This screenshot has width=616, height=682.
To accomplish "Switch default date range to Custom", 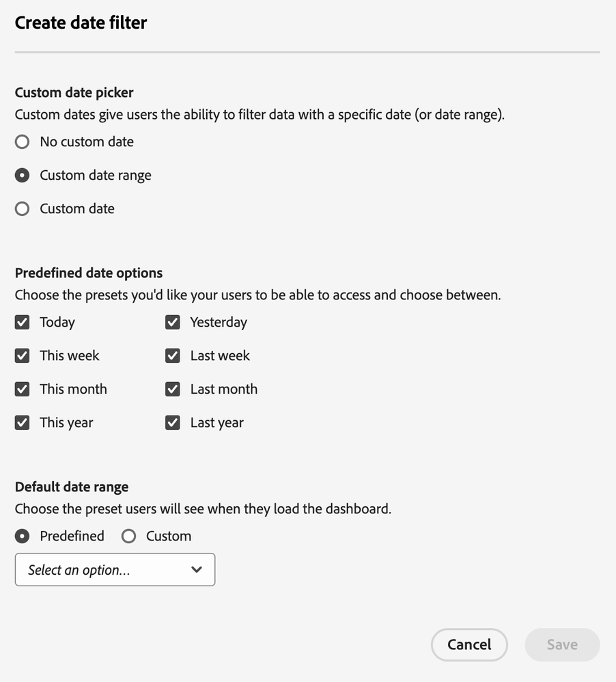I will [129, 536].
